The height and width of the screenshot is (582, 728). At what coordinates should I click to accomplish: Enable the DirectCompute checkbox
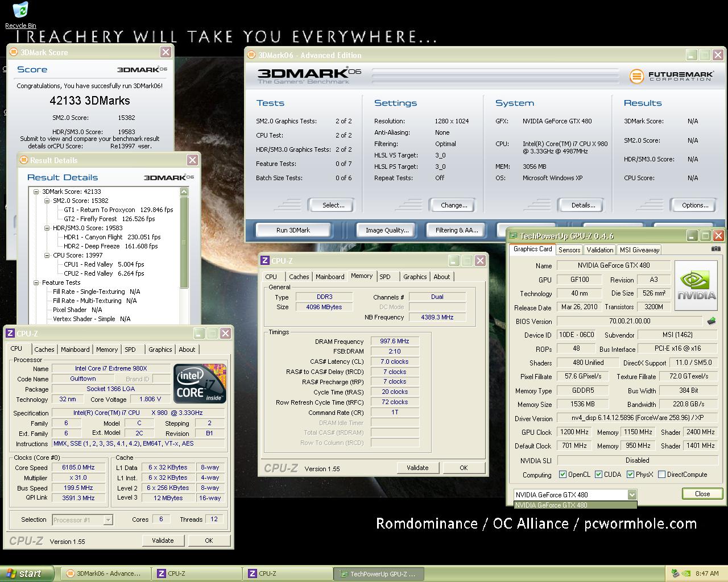[x=661, y=475]
